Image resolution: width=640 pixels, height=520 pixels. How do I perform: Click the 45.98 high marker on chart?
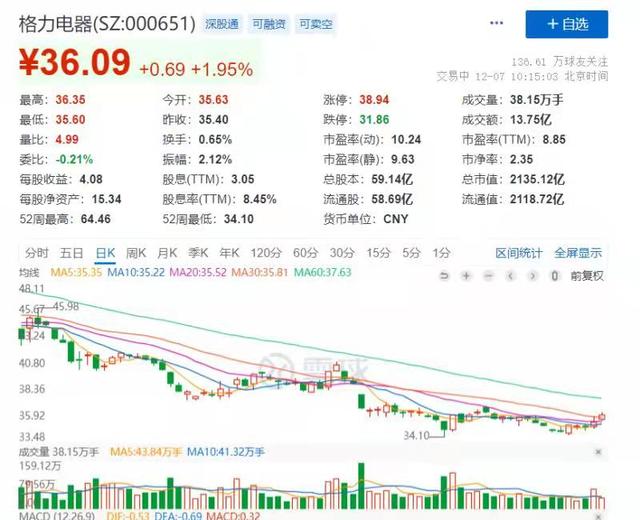(66, 306)
